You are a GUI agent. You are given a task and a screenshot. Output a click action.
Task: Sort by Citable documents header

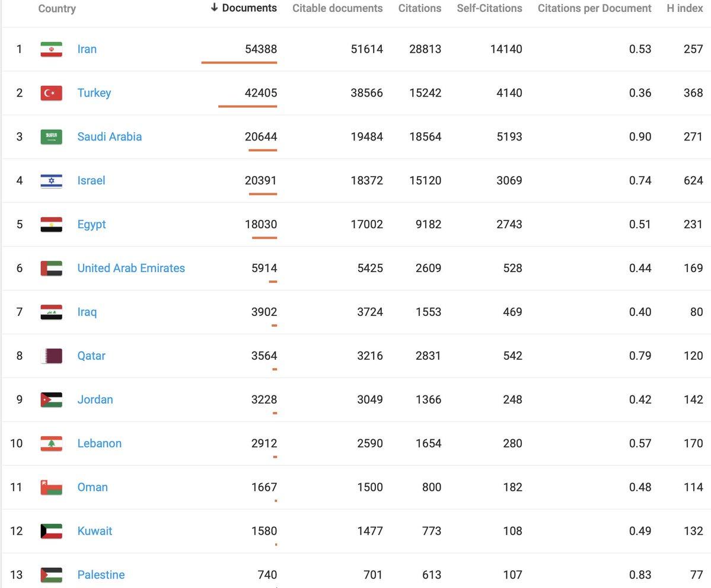tap(337, 8)
